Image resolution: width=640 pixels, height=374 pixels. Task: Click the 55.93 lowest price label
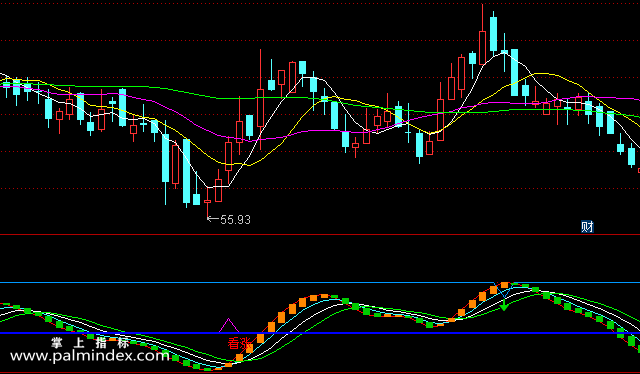[x=236, y=220]
